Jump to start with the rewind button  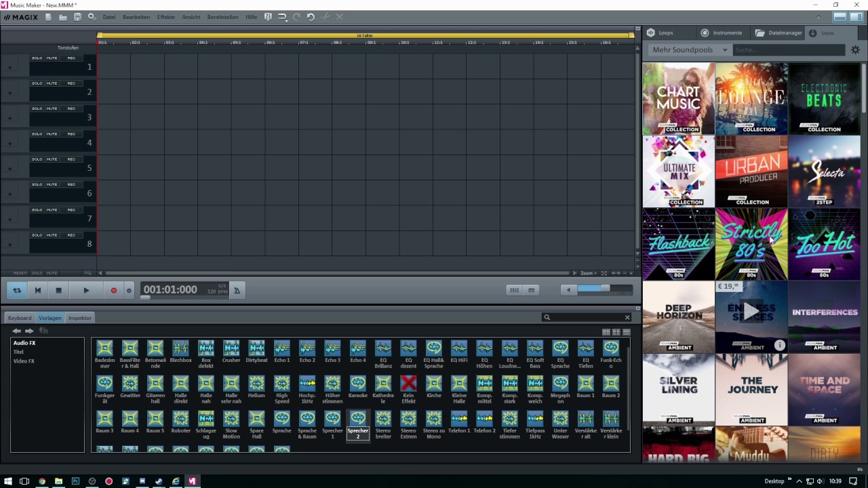click(x=38, y=290)
